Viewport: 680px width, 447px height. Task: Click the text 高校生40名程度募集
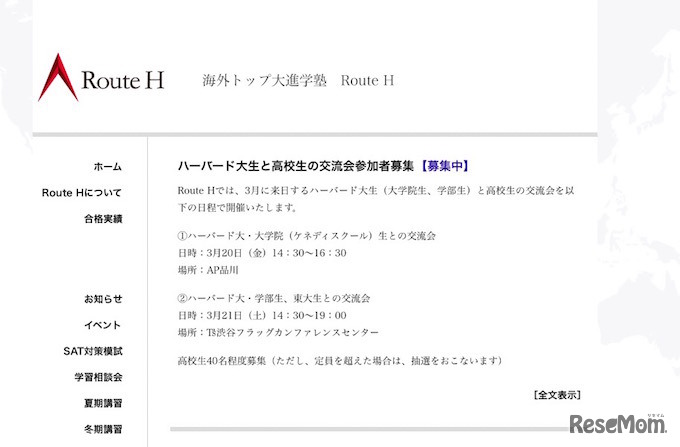222,361
